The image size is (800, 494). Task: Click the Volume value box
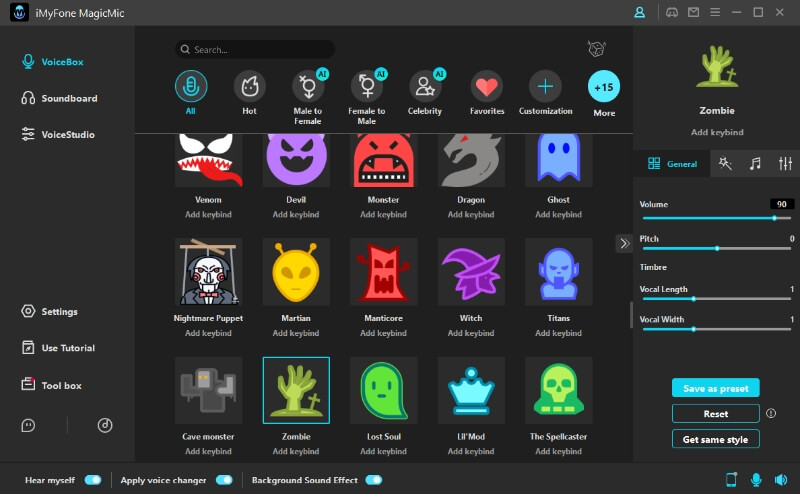(781, 204)
